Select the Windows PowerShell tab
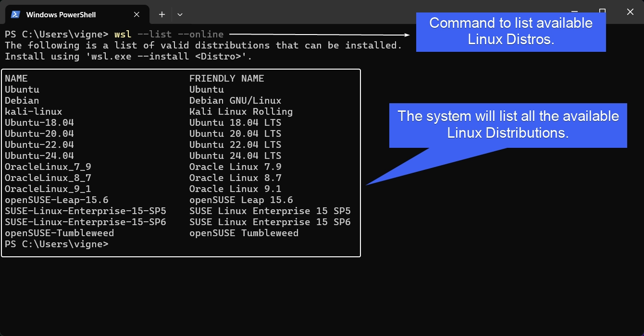 (77, 14)
